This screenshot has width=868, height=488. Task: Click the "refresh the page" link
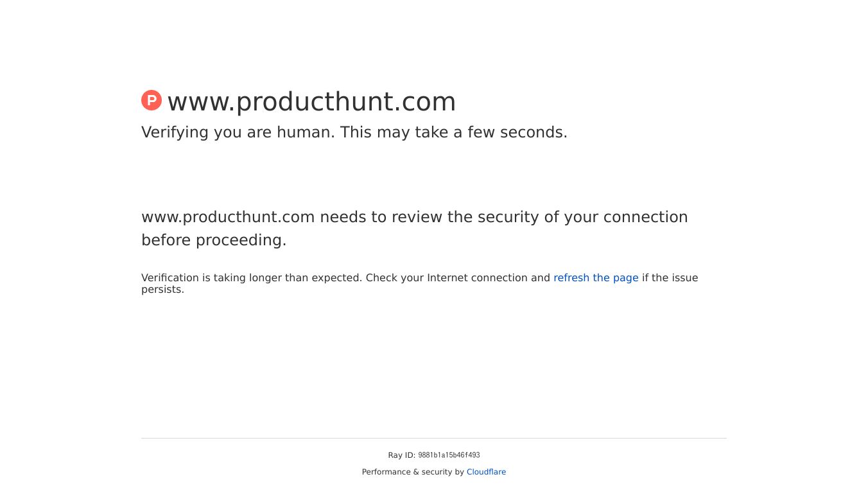596,278
